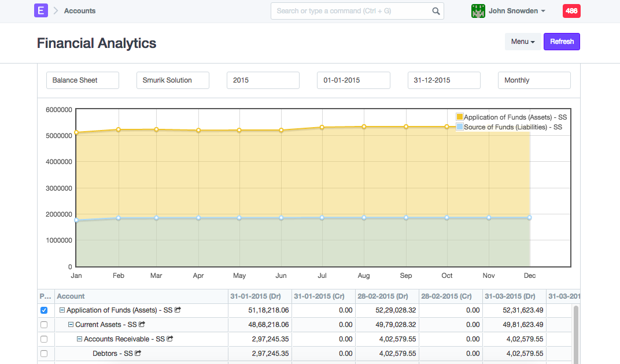Tick the Accounts Receivable - SS checkbox
This screenshot has width=620, height=364.
pos(44,339)
